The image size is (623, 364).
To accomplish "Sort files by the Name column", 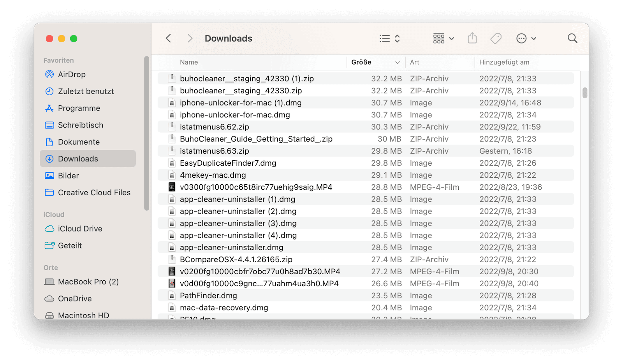I will point(189,62).
